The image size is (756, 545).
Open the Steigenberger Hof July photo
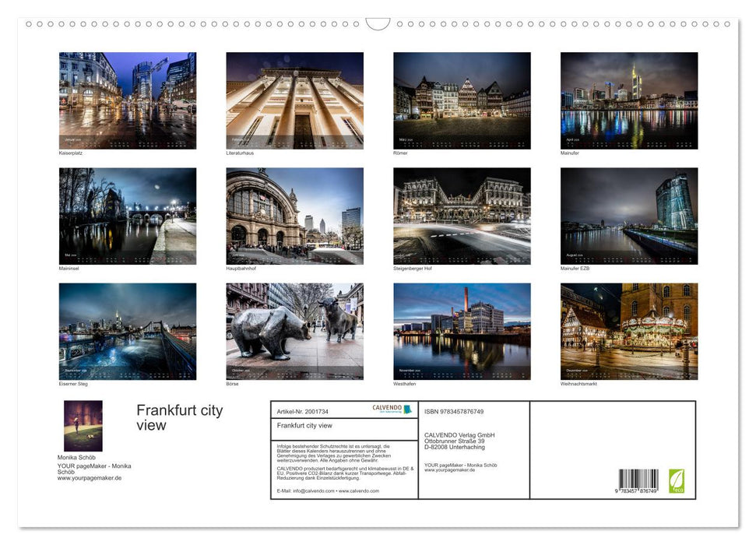462,215
